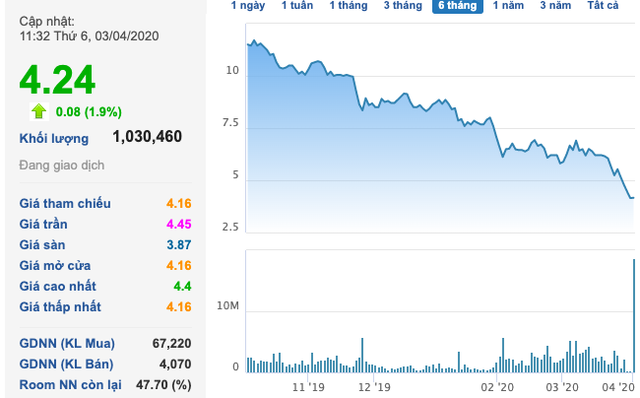Screen dimensions: 640x398
Task: Select the 1 tuần time range tab
Action: pyautogui.click(x=297, y=6)
